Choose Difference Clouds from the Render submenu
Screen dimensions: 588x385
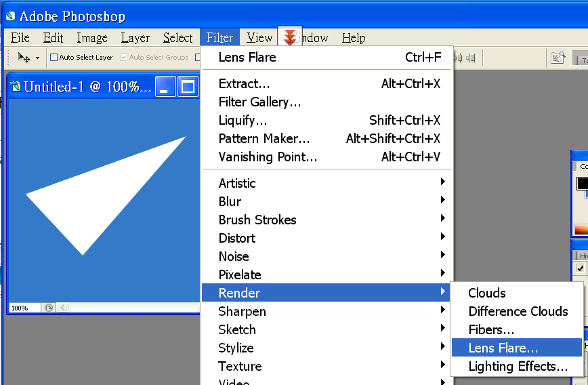pos(517,311)
